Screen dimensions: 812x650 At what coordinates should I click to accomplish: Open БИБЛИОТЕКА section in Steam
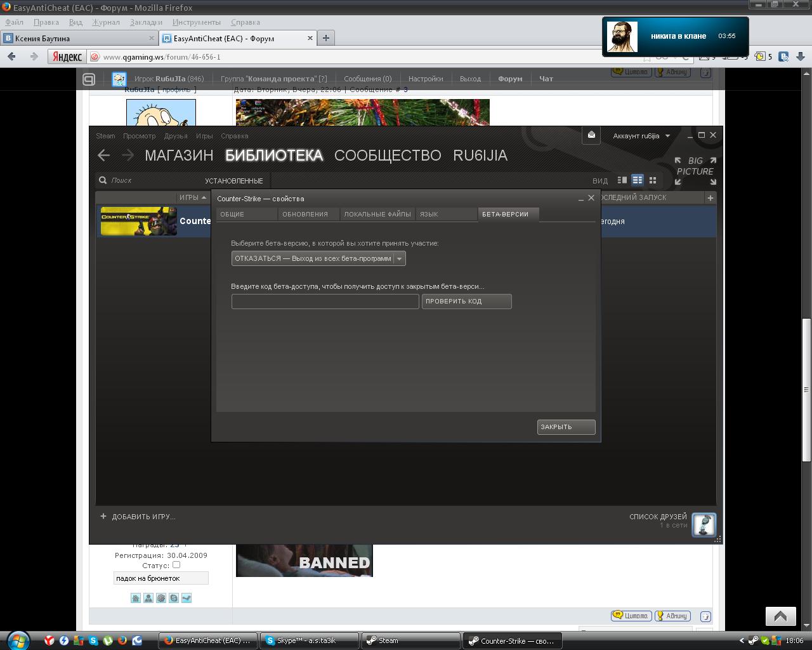click(274, 156)
